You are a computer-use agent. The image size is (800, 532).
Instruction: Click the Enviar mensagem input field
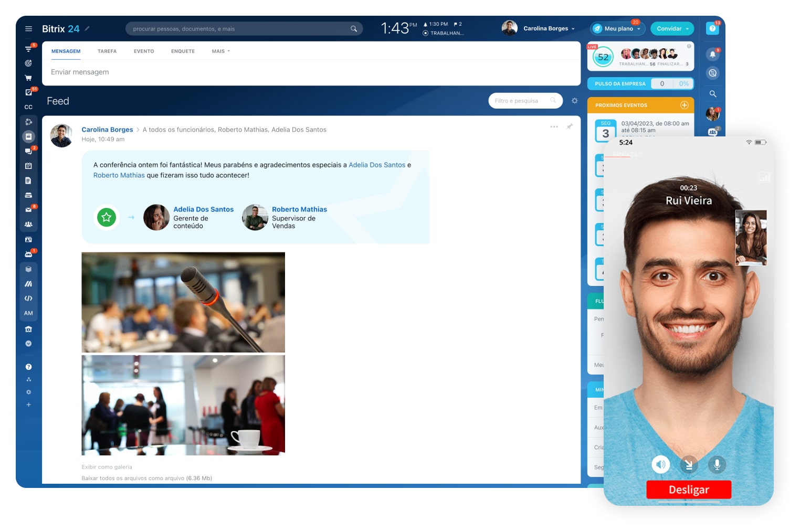(x=310, y=72)
